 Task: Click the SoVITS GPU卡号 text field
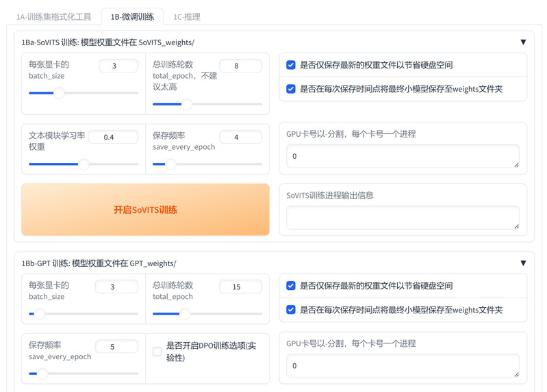tap(403, 157)
